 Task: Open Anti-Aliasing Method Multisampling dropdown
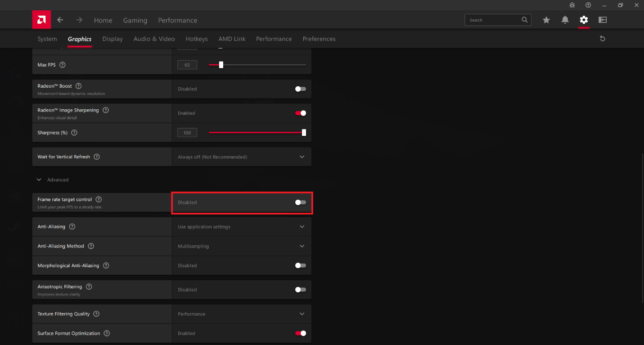[242, 246]
